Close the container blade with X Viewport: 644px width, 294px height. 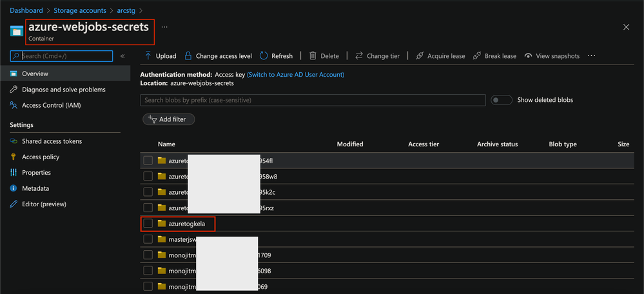[x=626, y=27]
